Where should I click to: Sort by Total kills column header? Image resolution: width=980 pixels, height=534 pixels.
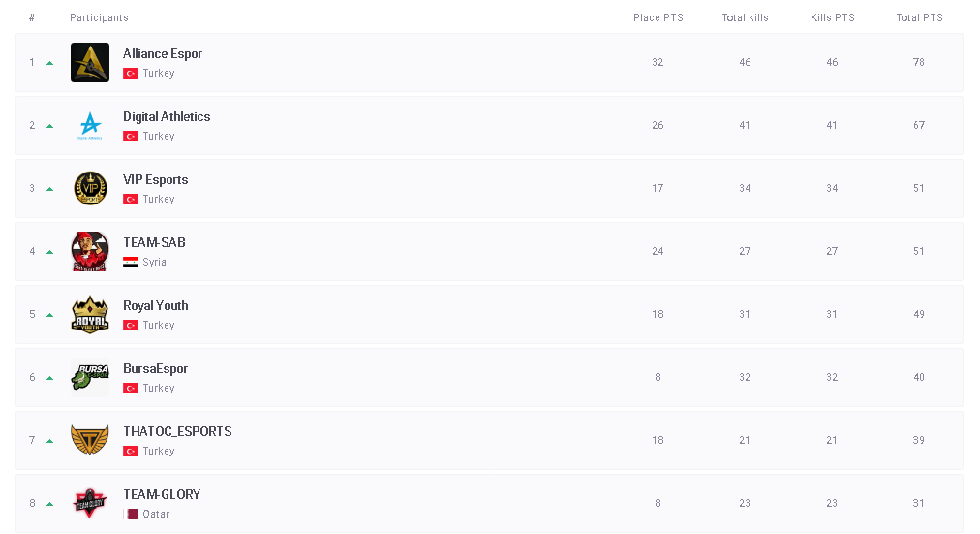[745, 18]
